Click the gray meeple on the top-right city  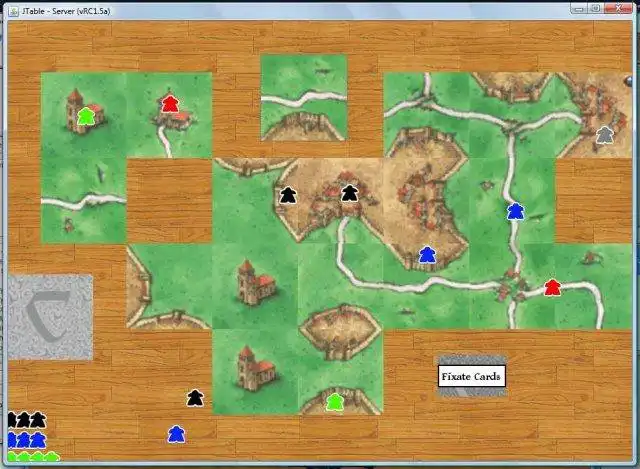pos(605,135)
